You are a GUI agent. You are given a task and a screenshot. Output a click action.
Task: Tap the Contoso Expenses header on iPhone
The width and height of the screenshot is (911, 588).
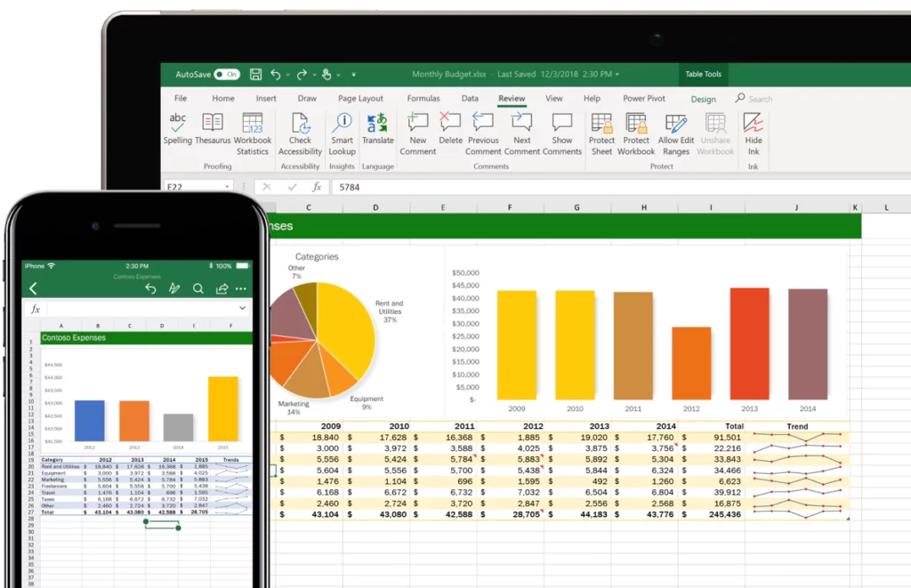(x=147, y=337)
